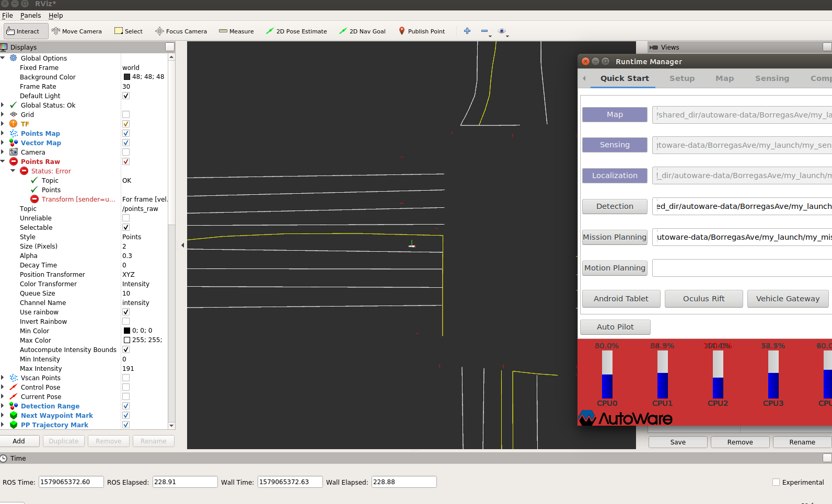The height and width of the screenshot is (504, 832).
Task: Open the Panels menu
Action: (30, 15)
